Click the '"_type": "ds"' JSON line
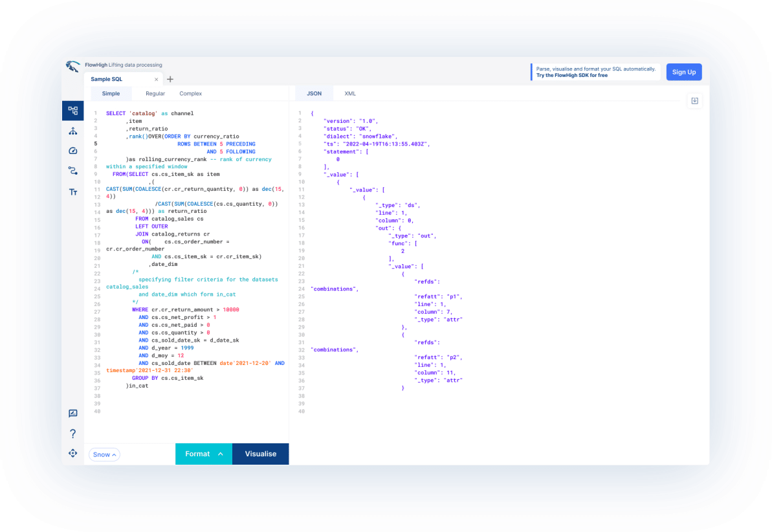 (x=398, y=205)
